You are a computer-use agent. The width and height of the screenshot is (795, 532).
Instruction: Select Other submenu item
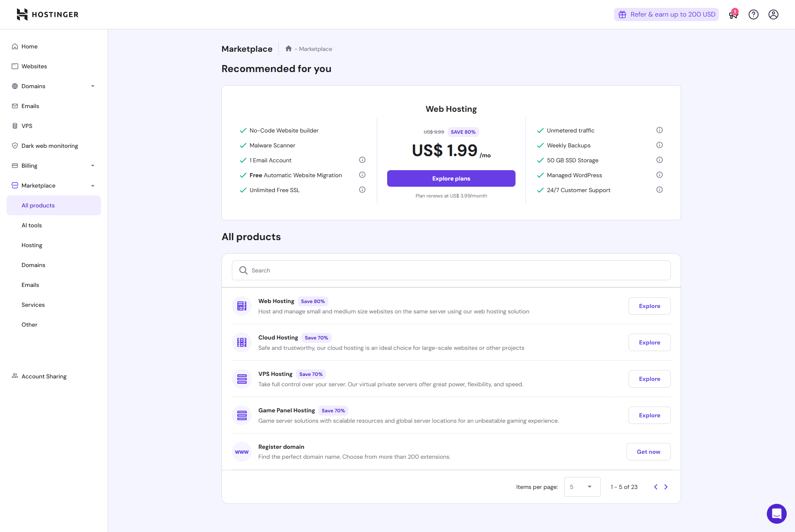[54, 325]
